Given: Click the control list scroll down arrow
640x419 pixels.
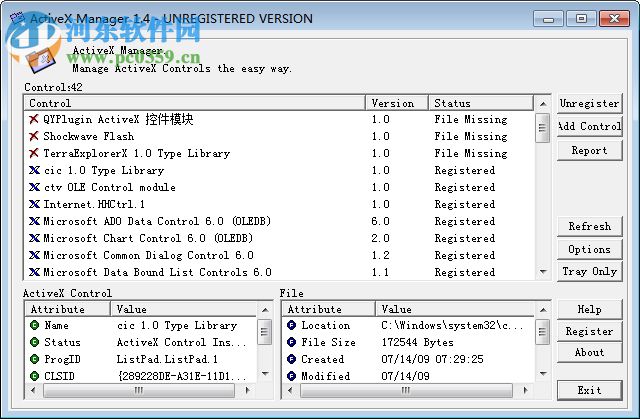Looking at the screenshot, I should point(542,272).
